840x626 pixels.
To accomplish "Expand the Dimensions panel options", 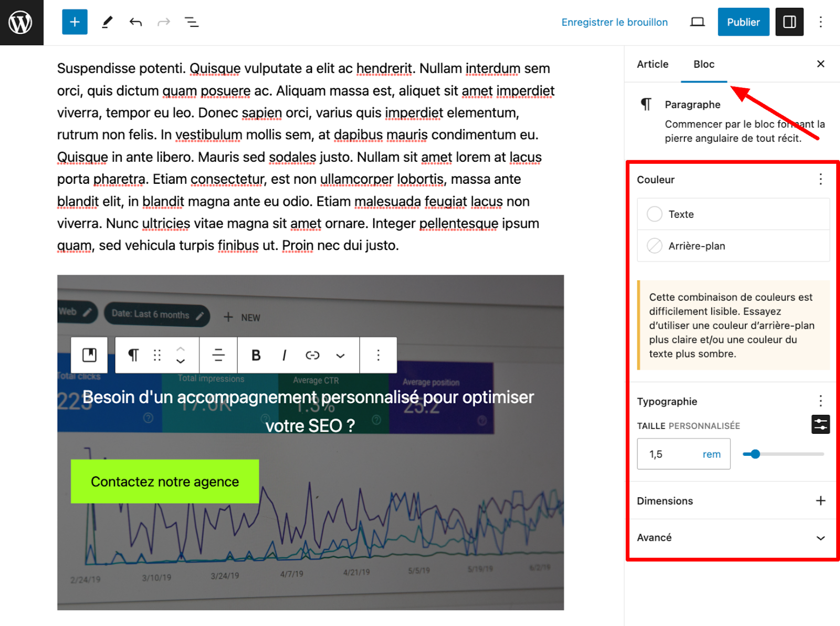I will point(820,501).
